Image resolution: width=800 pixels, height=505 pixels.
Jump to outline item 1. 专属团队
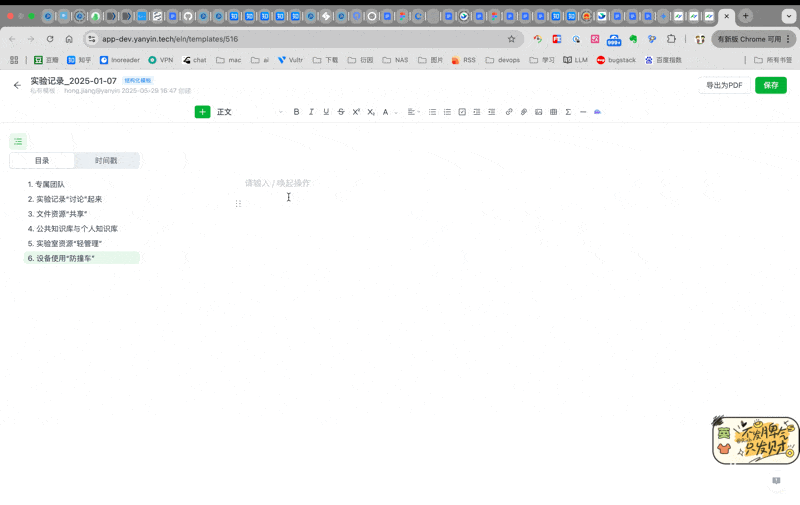46,184
